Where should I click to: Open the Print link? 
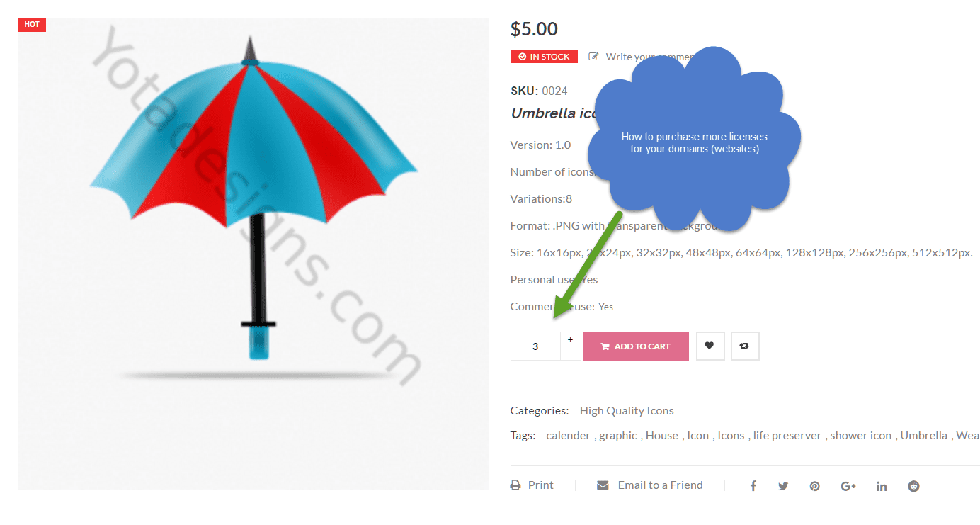click(532, 485)
